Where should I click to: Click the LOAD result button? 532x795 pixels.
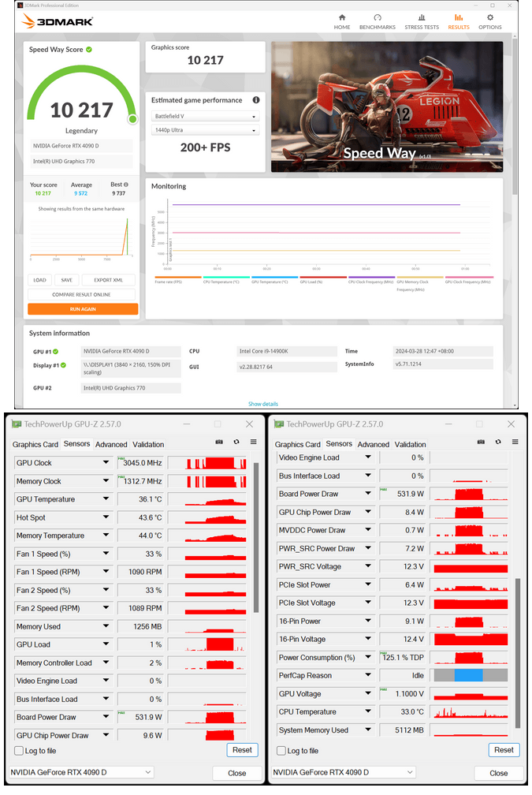point(39,280)
